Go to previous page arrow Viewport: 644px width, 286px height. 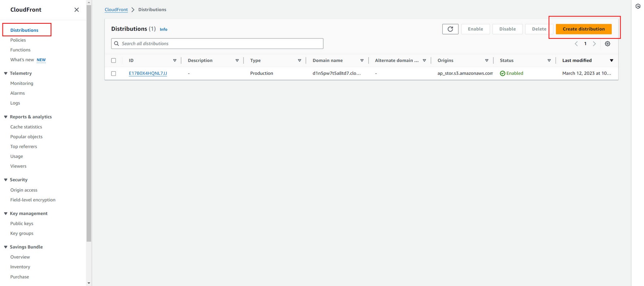(x=576, y=44)
